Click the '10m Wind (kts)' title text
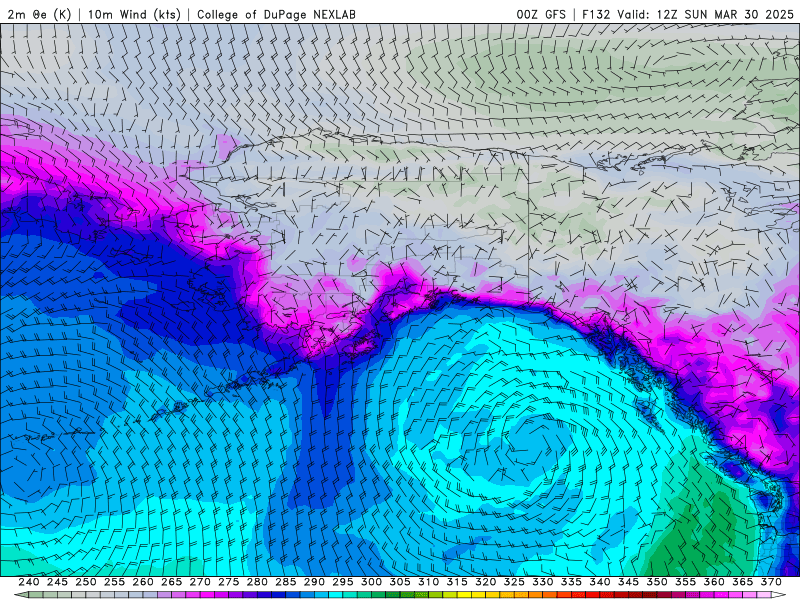 pos(134,14)
